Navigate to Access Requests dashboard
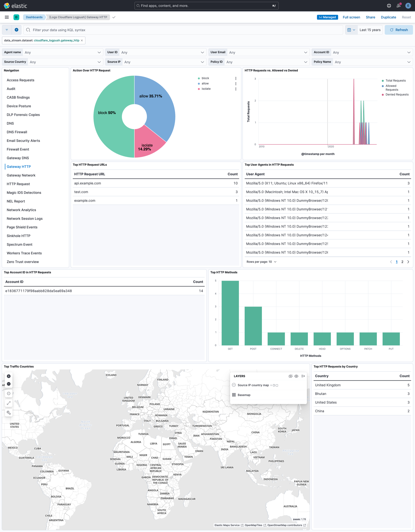415x532 pixels. 21,80
